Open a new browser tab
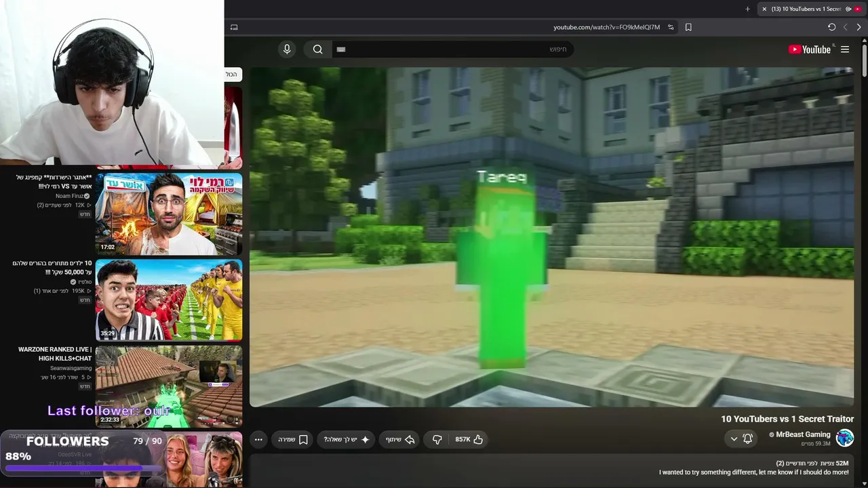Screen dimensions: 868x488 click(748, 9)
